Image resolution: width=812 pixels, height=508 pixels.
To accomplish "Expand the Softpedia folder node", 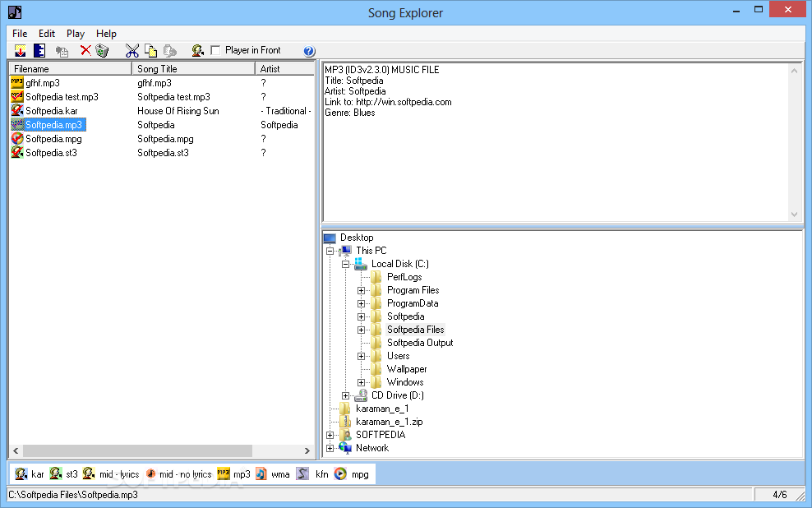I will click(x=361, y=317).
